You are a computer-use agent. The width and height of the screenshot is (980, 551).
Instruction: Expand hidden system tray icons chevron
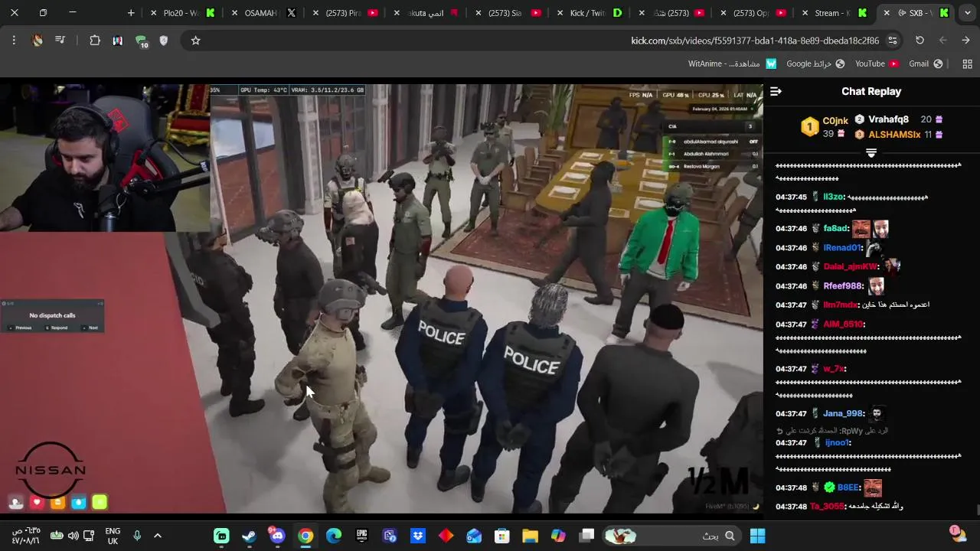tap(158, 536)
